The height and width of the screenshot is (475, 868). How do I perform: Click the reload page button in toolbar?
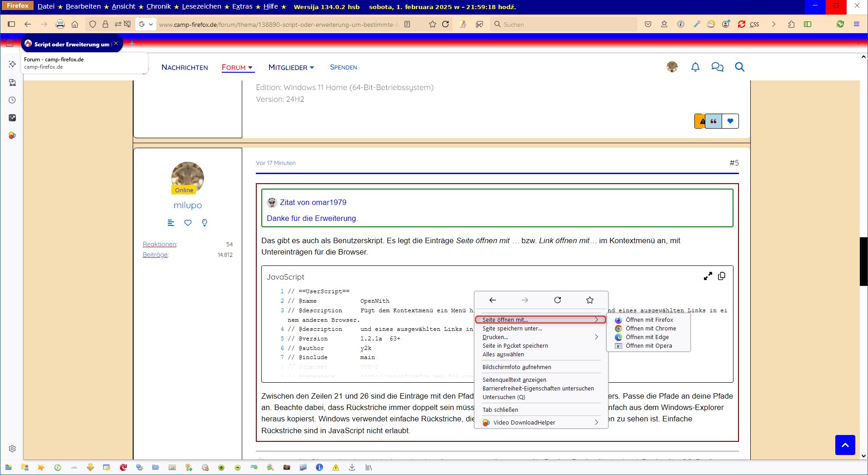445,24
